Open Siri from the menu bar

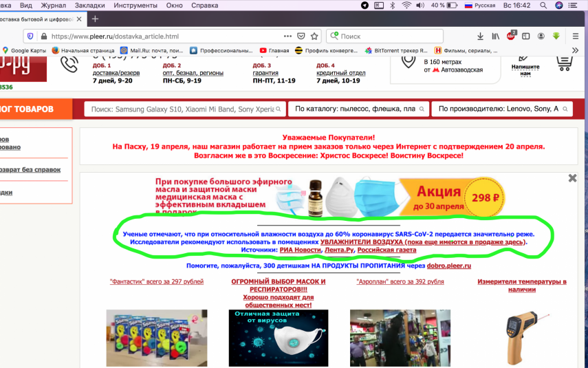(x=558, y=6)
